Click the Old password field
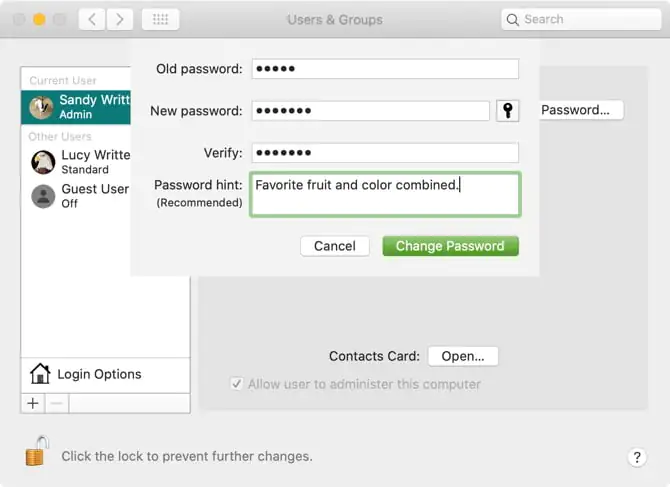Image resolution: width=670 pixels, height=487 pixels. coord(385,69)
